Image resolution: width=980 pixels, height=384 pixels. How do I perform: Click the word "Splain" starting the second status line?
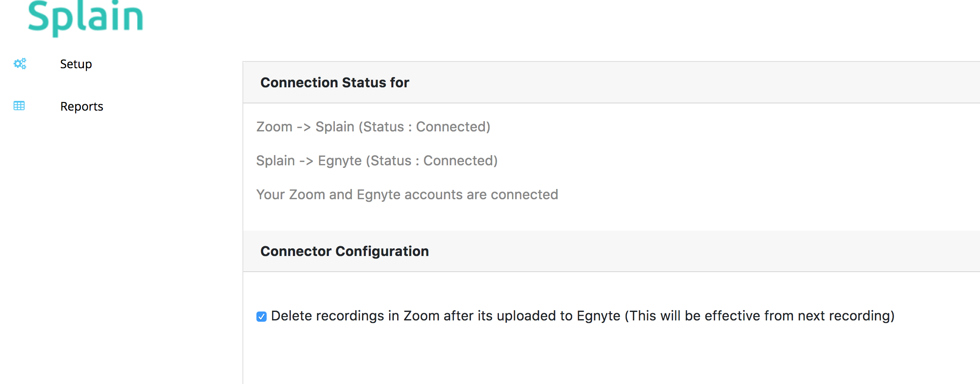click(275, 161)
